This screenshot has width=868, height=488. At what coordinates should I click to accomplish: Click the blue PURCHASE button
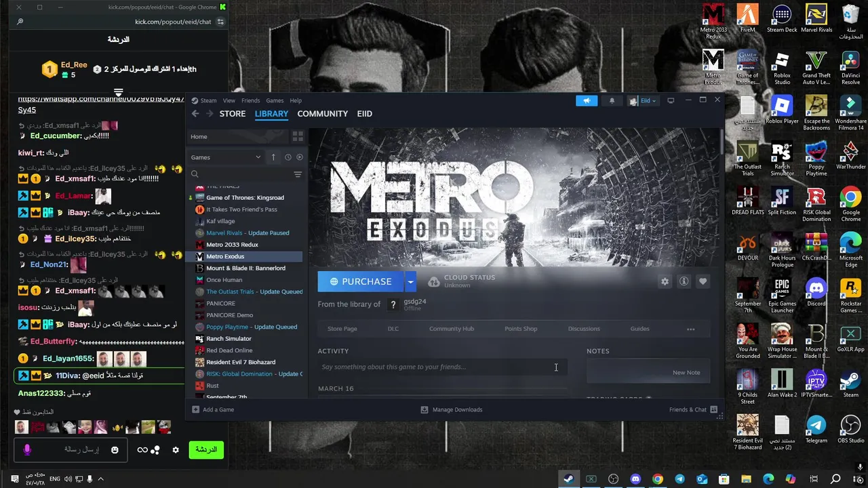pyautogui.click(x=361, y=281)
